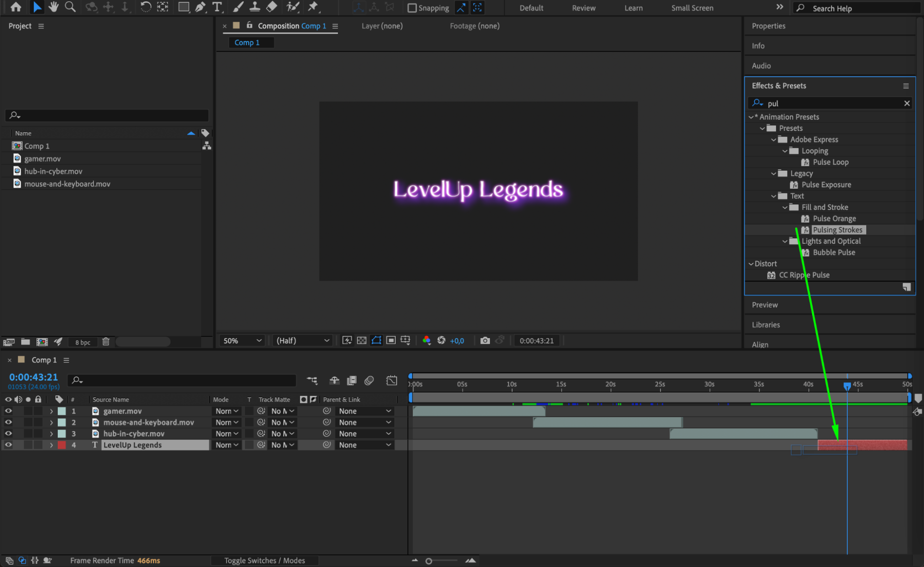Click Toggle Switches / Modes button
Viewport: 924px width, 567px height.
click(264, 561)
